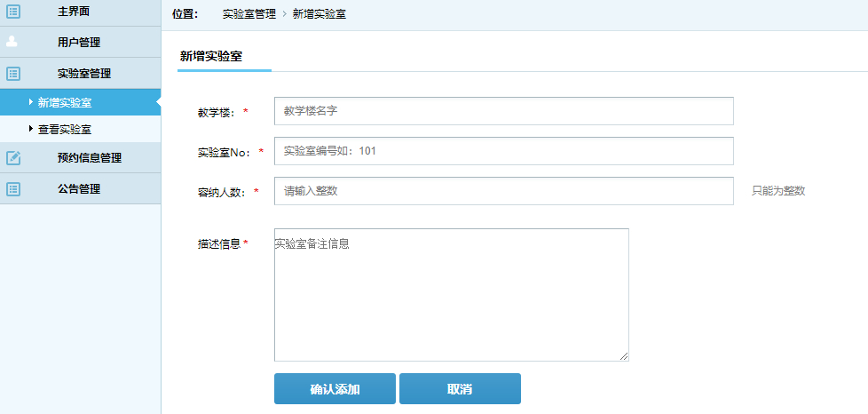Click the textarea resize handle corner
The image size is (868, 414).
624,356
